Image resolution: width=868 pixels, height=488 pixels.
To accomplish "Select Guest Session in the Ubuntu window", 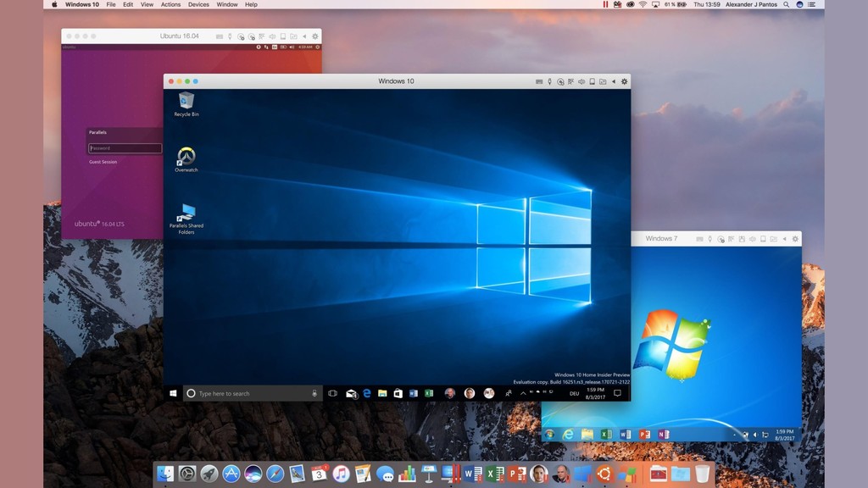I will (x=103, y=162).
